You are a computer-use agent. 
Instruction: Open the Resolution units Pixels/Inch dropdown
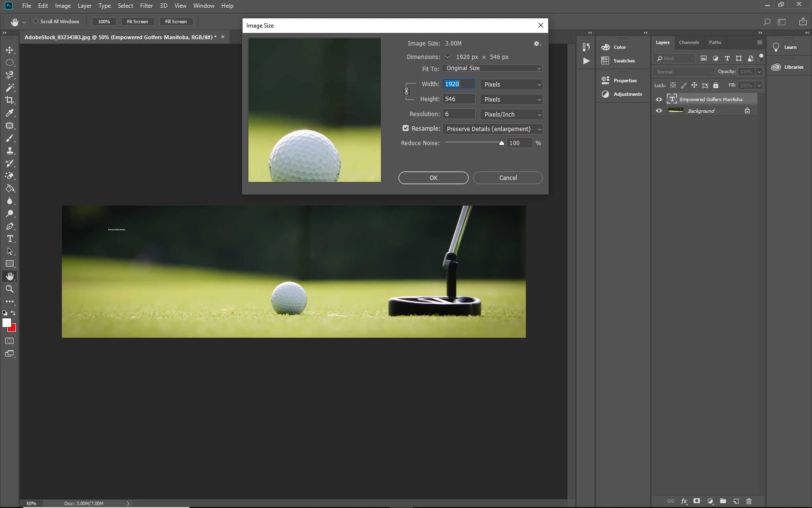pos(511,115)
